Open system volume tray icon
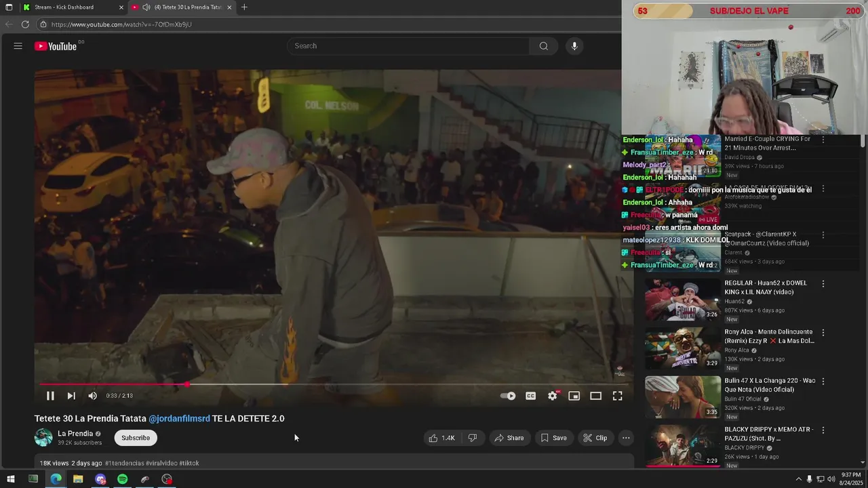This screenshot has width=868, height=488. click(x=832, y=479)
